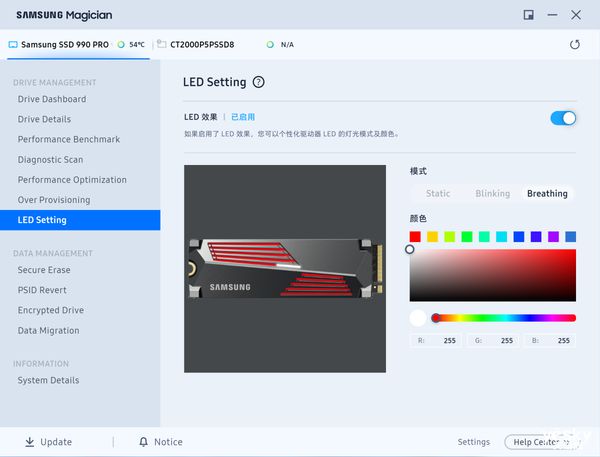Go to Over Provisioning
Viewport: 600px width, 457px height.
(x=54, y=200)
